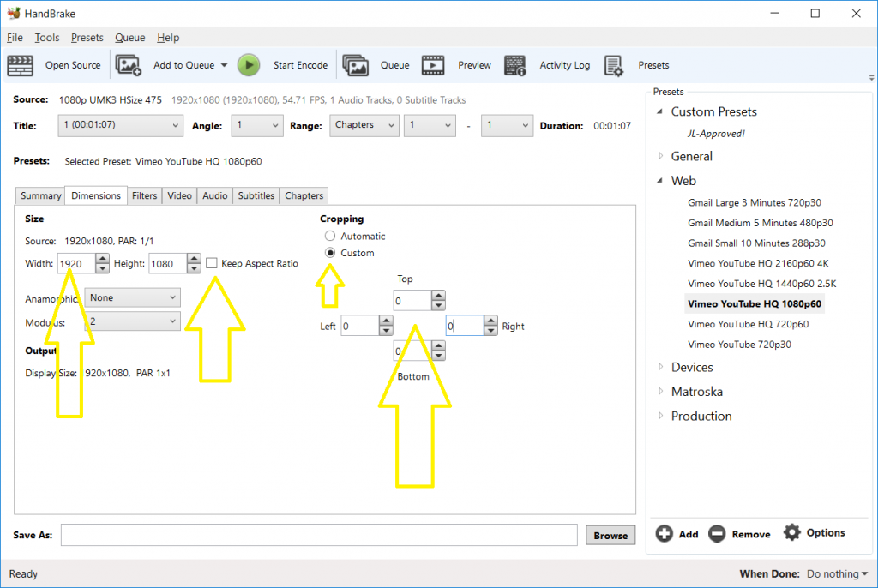Screen dimensions: 878x588
Task: Switch to the Summary tab
Action: pyautogui.click(x=40, y=195)
